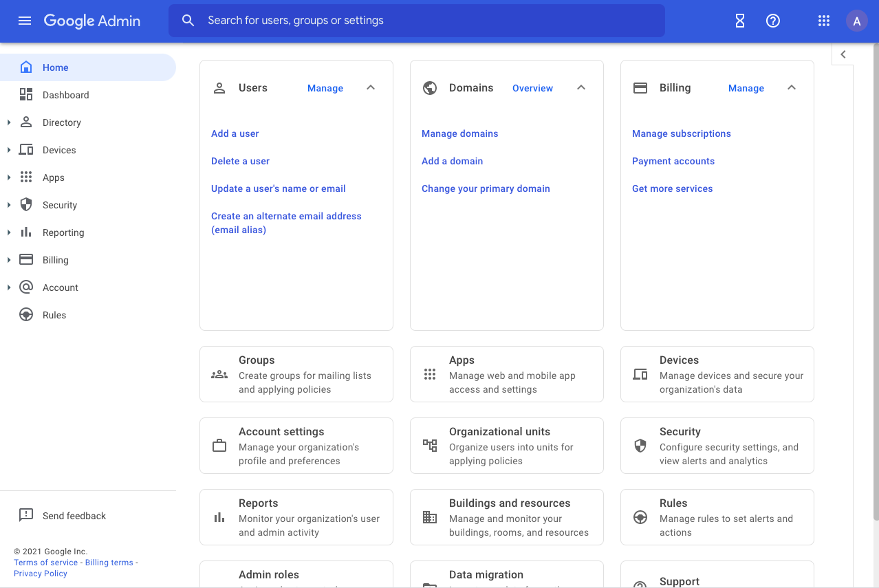Open Account in the sidebar
Image resolution: width=879 pixels, height=588 pixels.
88,287
